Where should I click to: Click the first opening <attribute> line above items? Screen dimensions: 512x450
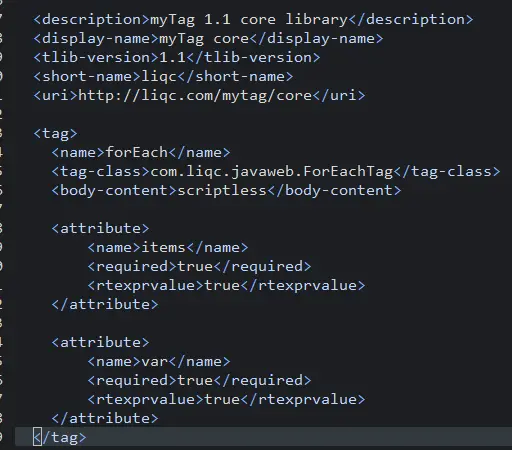(x=100, y=228)
